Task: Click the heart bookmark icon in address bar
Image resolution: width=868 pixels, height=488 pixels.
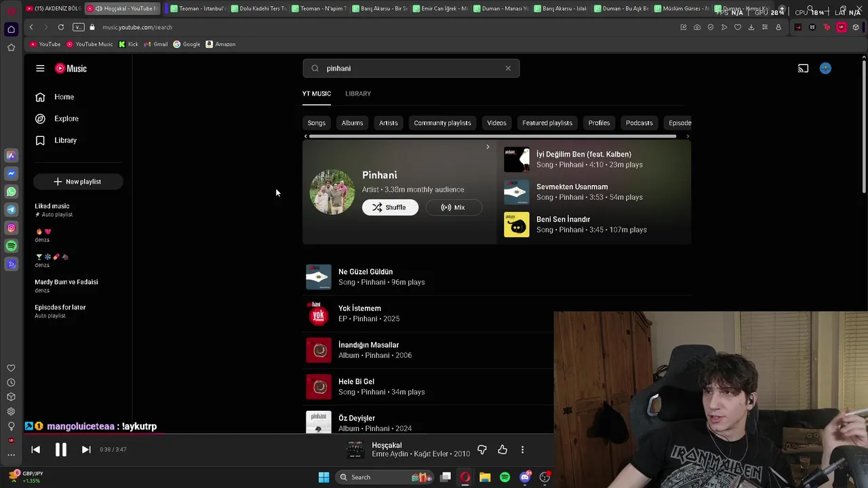Action: tap(738, 27)
